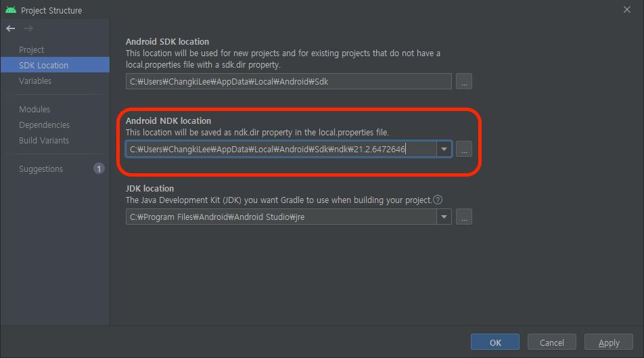Browse for JDK location folder
The width and height of the screenshot is (644, 358).
click(463, 217)
